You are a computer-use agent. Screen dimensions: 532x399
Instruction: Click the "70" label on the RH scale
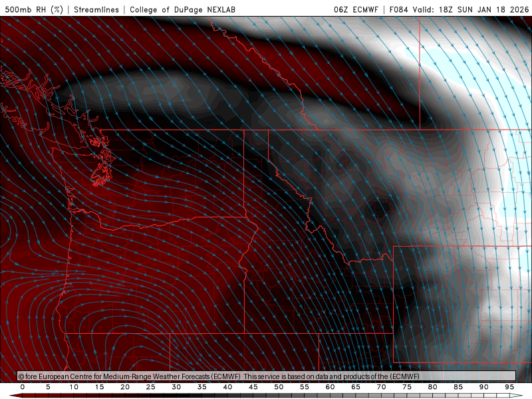click(381, 387)
